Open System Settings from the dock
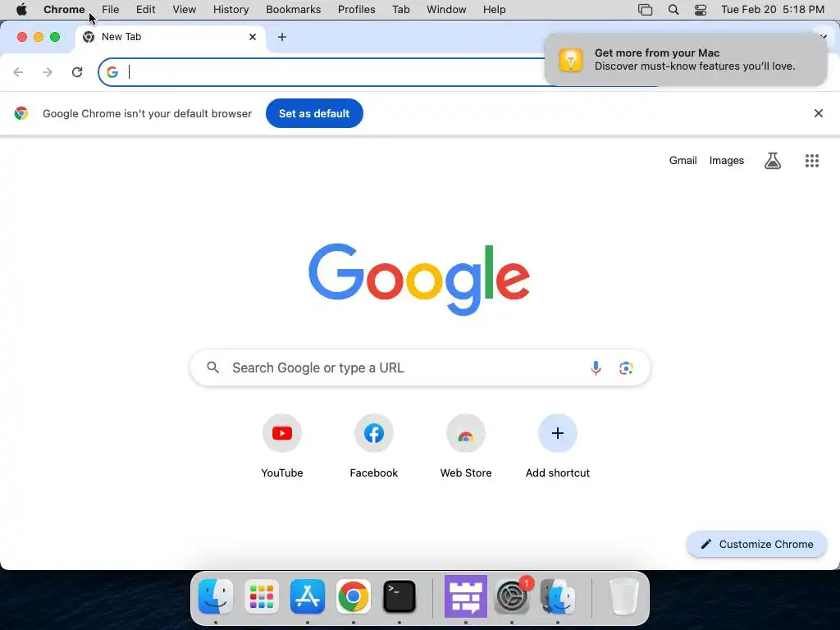Image resolution: width=840 pixels, height=630 pixels. coord(512,596)
